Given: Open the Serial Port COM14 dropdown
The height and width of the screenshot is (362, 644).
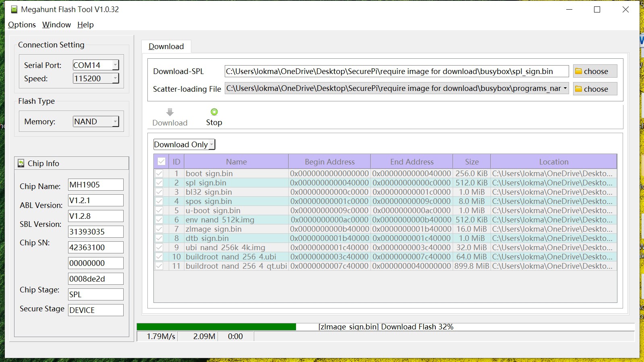Looking at the screenshot, I should click(115, 65).
